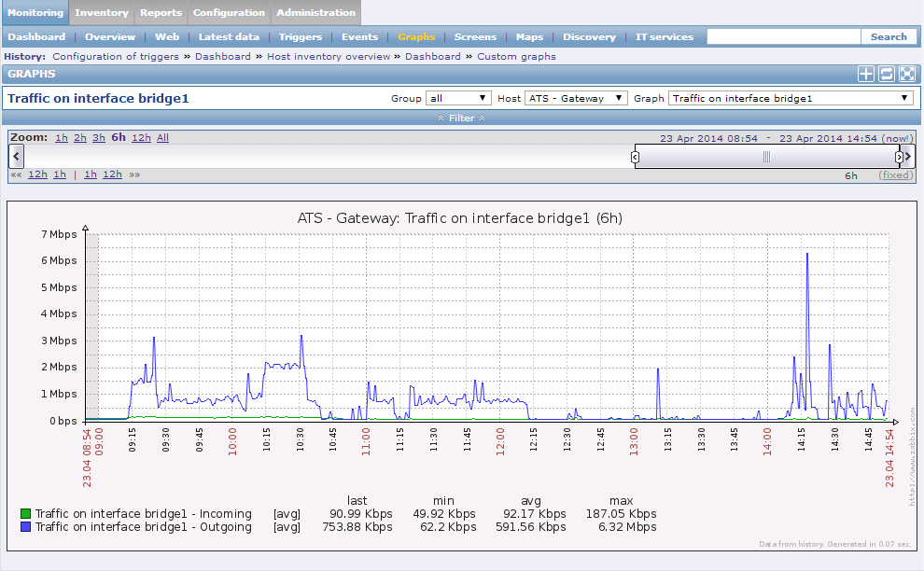
Task: Go to Web monitoring submenu
Action: [x=167, y=36]
